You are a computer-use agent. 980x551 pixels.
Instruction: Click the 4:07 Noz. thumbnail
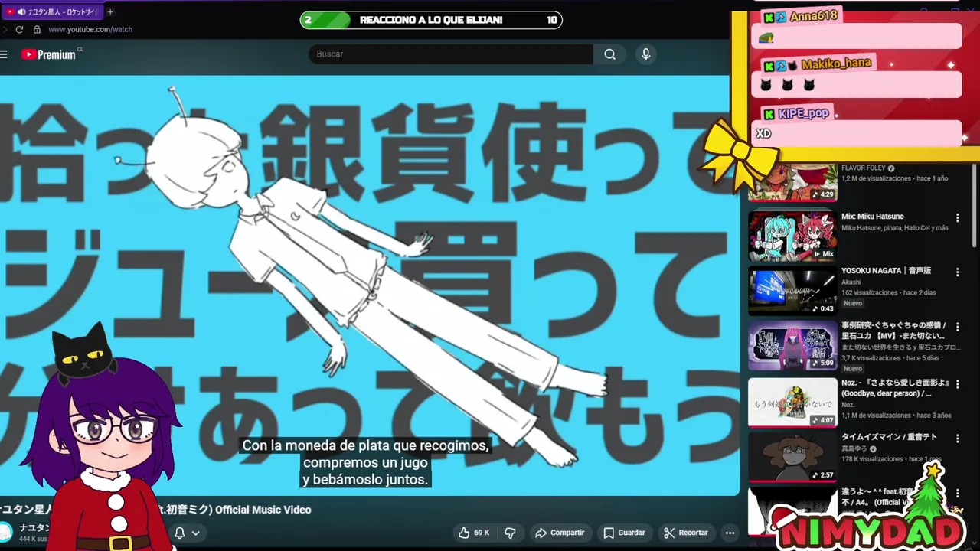(792, 402)
